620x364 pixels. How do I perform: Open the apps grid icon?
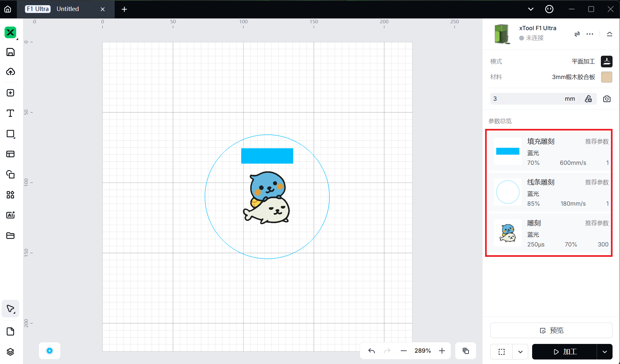pyautogui.click(x=10, y=195)
